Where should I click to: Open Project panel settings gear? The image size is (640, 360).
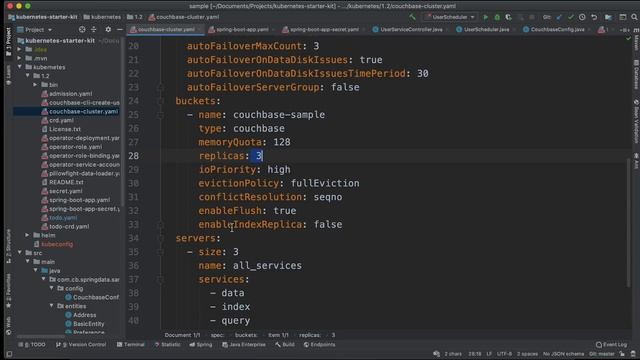click(108, 29)
